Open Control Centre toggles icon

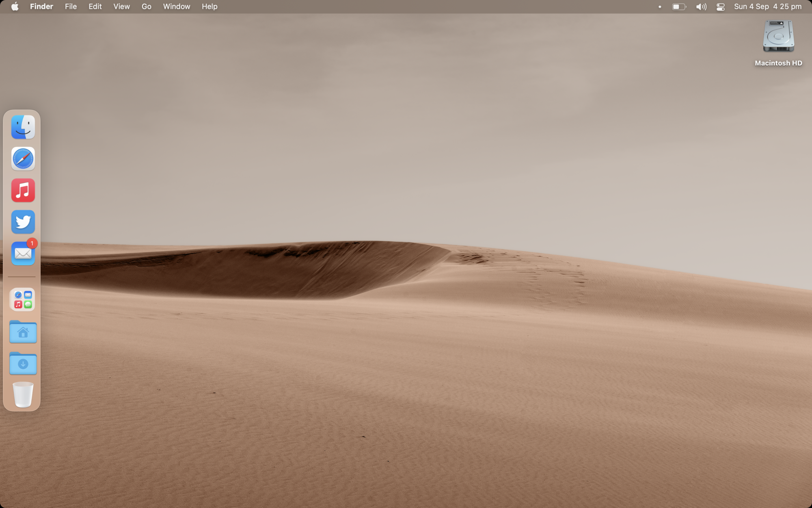tap(721, 7)
